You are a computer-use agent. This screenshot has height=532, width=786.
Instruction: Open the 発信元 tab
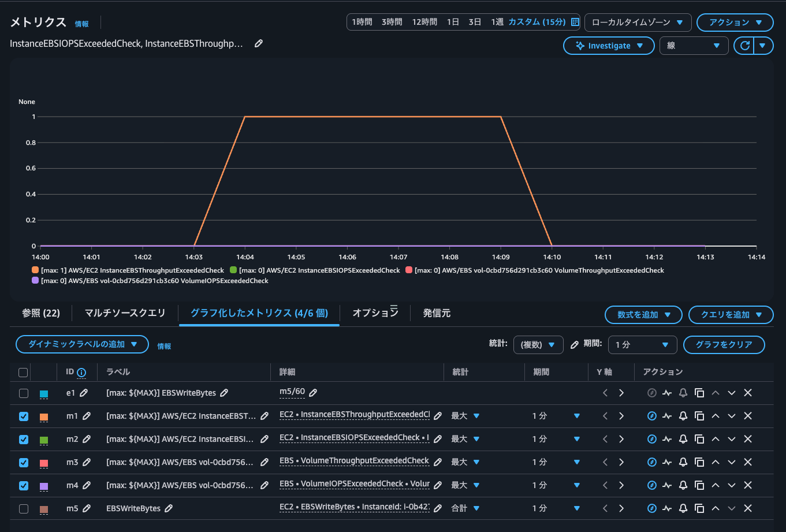point(437,313)
